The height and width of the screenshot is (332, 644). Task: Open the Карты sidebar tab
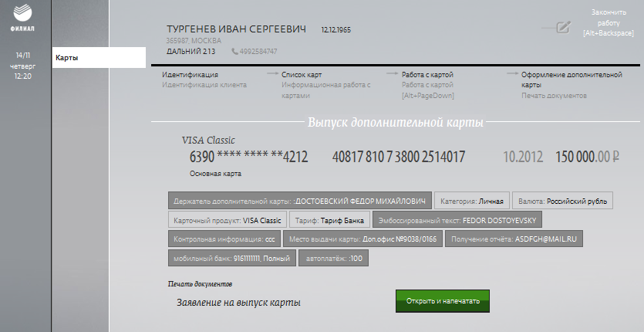(x=99, y=58)
